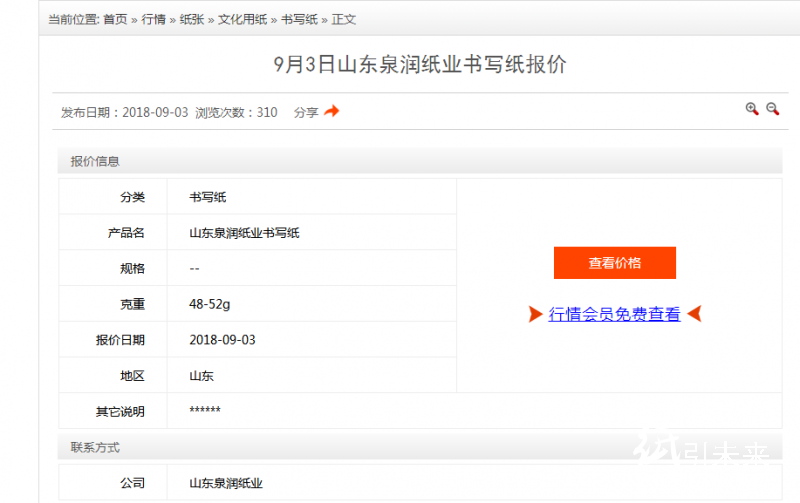
Task: Click the company name 山东泉润纸业
Action: point(226,483)
